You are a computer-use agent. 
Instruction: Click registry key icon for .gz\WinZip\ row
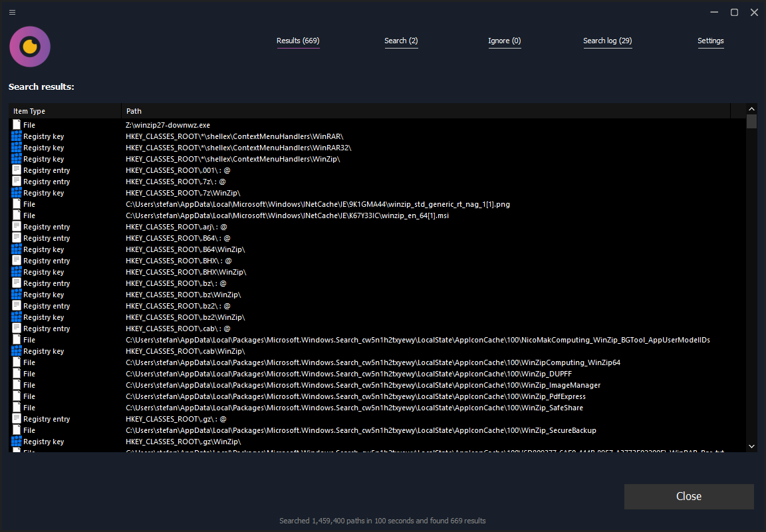pyautogui.click(x=17, y=442)
